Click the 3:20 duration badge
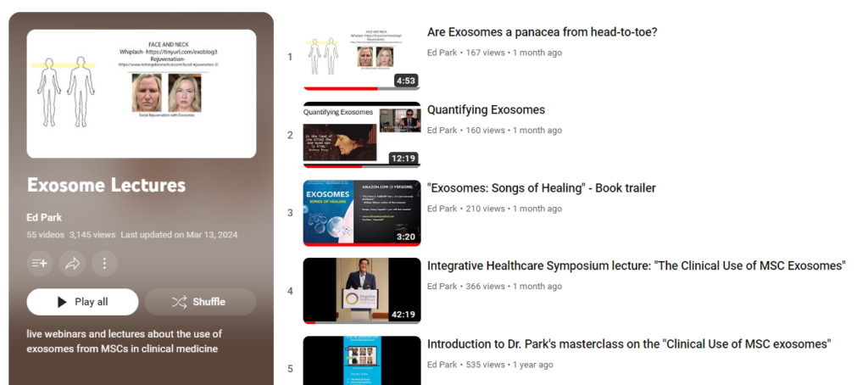 pos(405,237)
